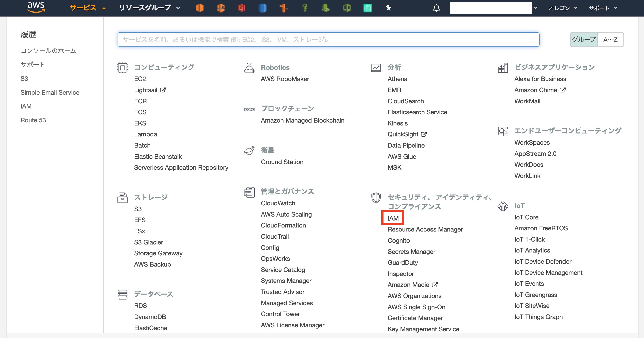Click the blue RDS shortcut icon
The width and height of the screenshot is (644, 338).
[262, 8]
